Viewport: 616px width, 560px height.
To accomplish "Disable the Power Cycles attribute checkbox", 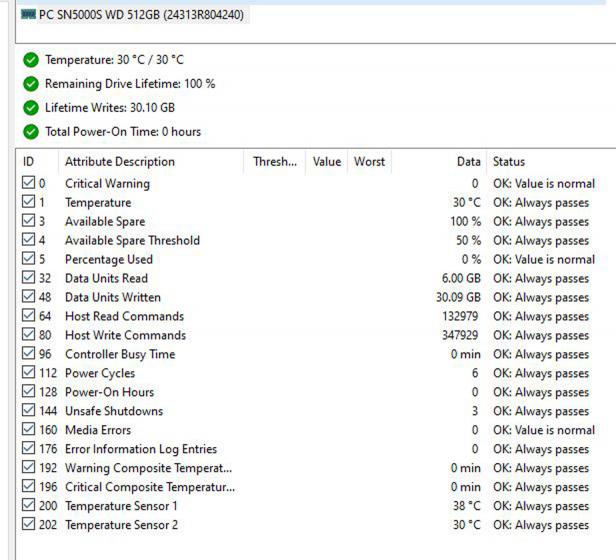I will (x=28, y=372).
